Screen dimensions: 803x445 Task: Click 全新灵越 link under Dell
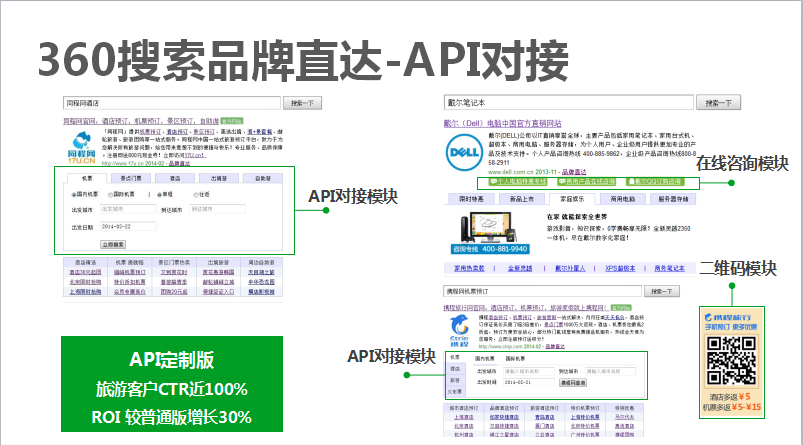520,268
